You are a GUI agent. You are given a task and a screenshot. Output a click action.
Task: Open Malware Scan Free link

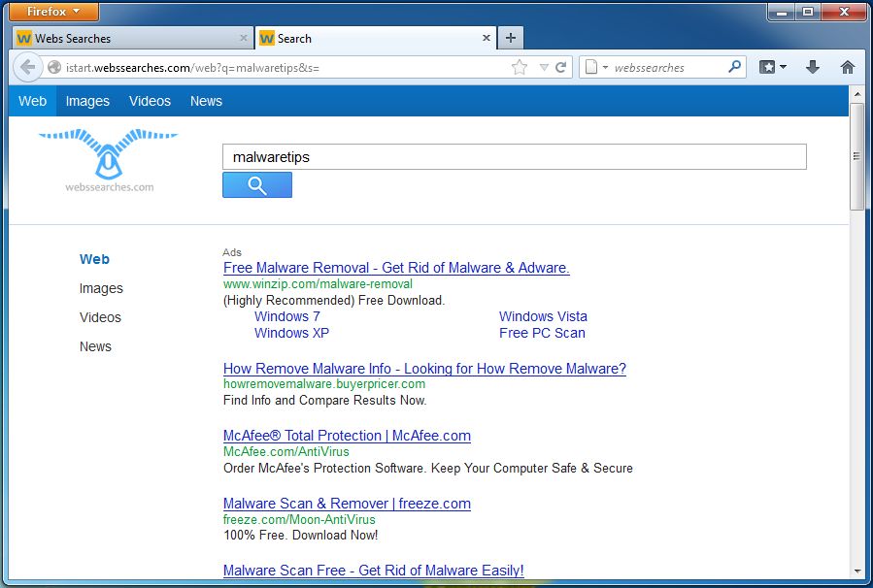click(x=374, y=571)
